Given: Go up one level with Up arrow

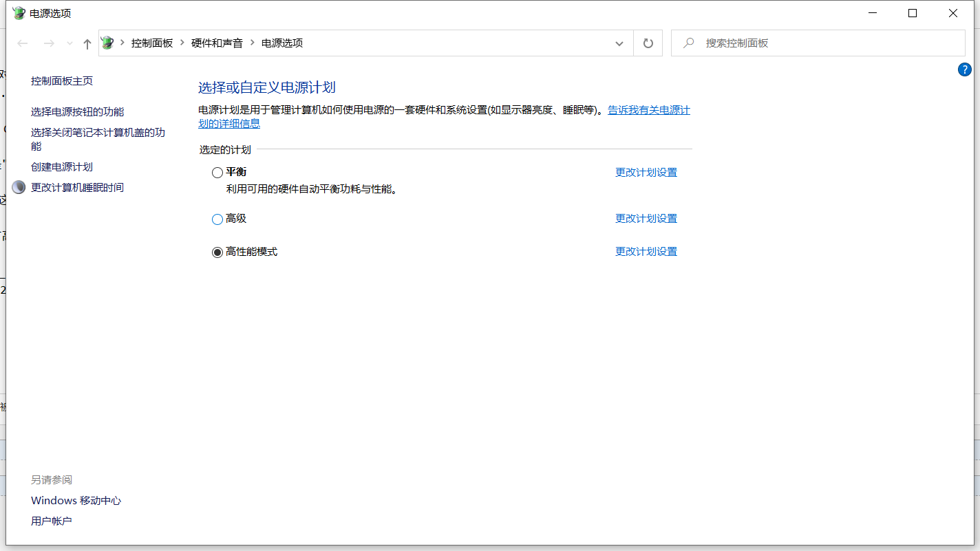Looking at the screenshot, I should 87,43.
